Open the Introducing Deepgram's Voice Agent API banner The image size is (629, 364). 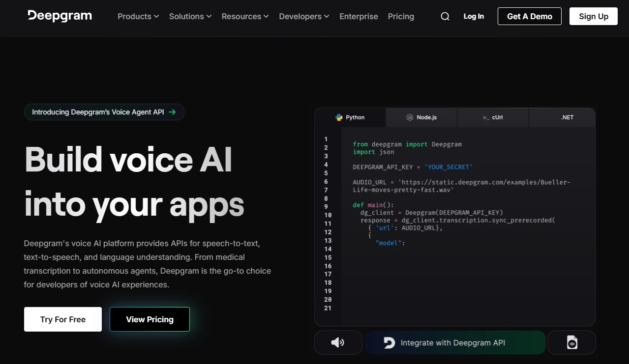pyautogui.click(x=104, y=112)
